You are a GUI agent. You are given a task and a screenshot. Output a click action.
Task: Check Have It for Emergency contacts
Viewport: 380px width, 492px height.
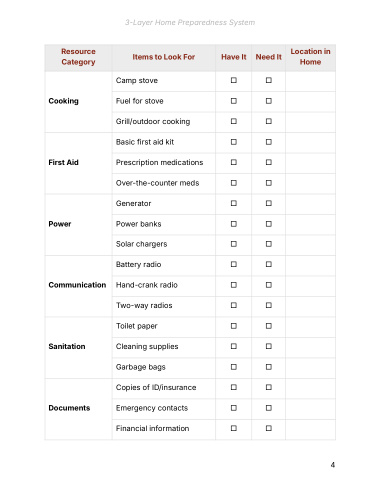pos(234,408)
